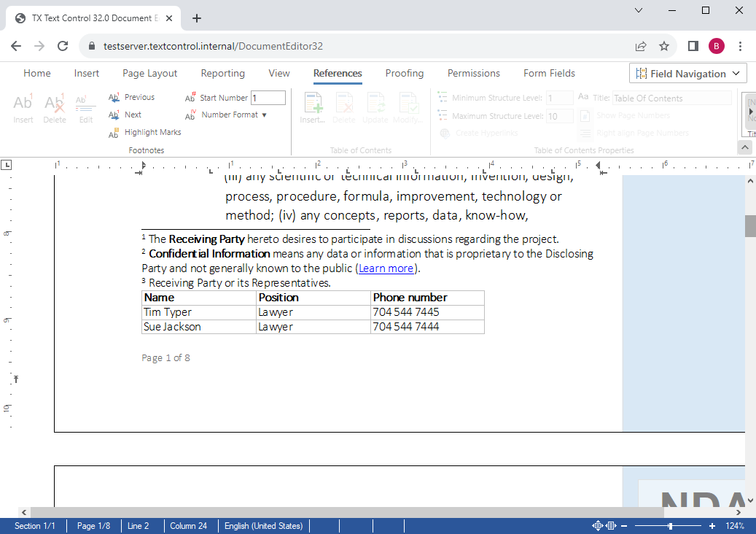Switch to the Proofing tab
Image resolution: width=756 pixels, height=534 pixels.
coord(405,73)
